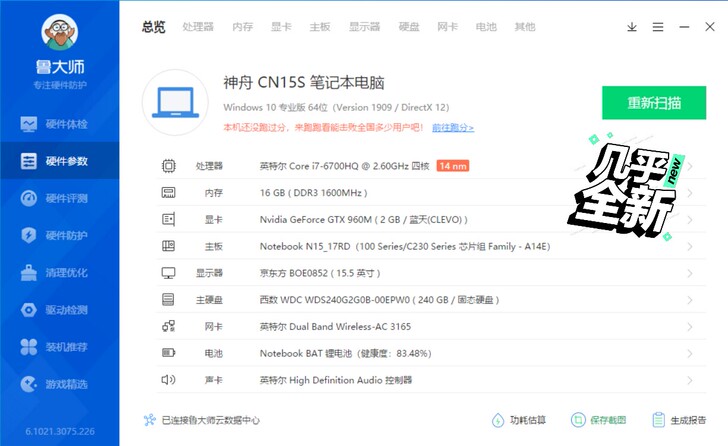Click the 已连接鲁大师云数据中心 status text

(210, 420)
